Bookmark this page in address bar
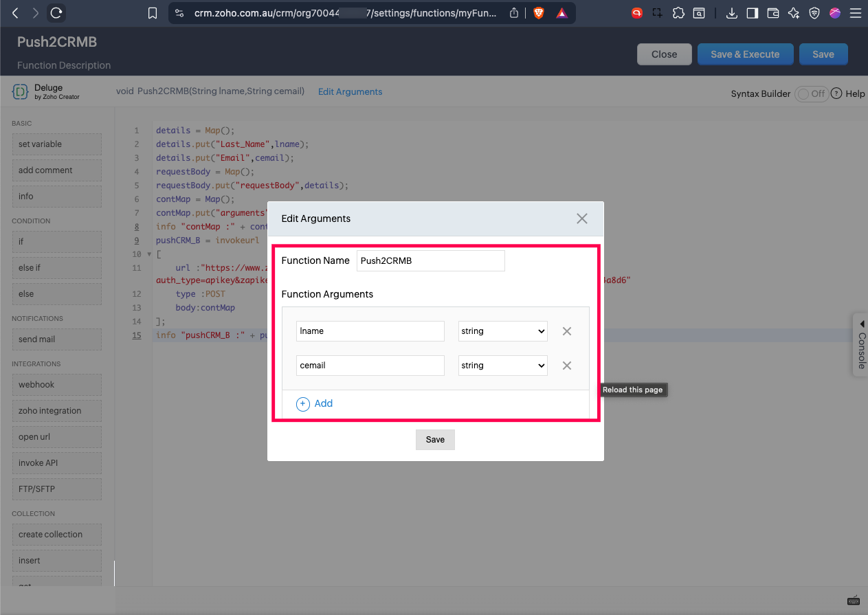This screenshot has height=615, width=868. (153, 13)
